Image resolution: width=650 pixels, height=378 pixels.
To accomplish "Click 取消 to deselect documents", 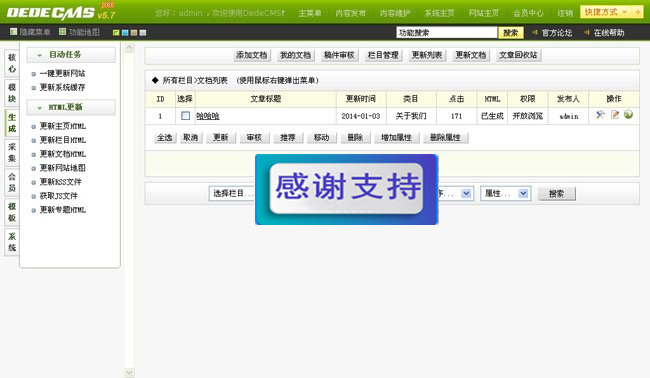I will pyautogui.click(x=191, y=138).
